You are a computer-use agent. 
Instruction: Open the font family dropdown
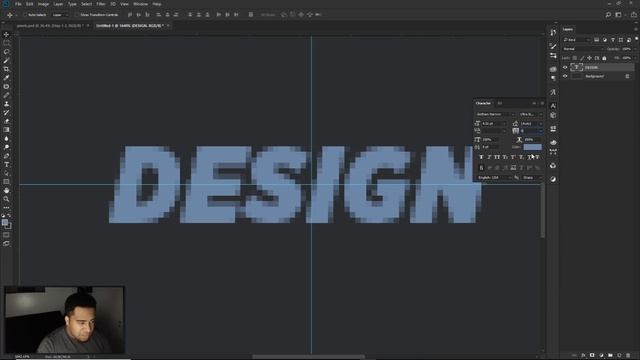point(496,114)
